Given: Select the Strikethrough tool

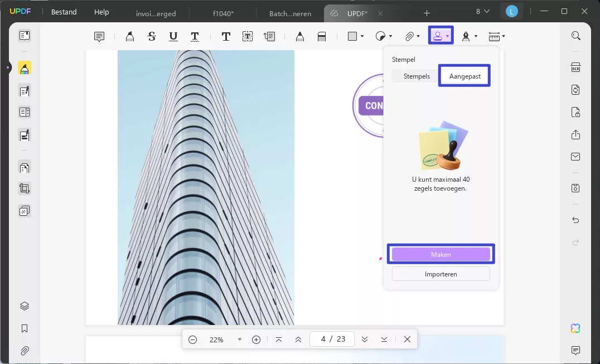Looking at the screenshot, I should click(151, 36).
